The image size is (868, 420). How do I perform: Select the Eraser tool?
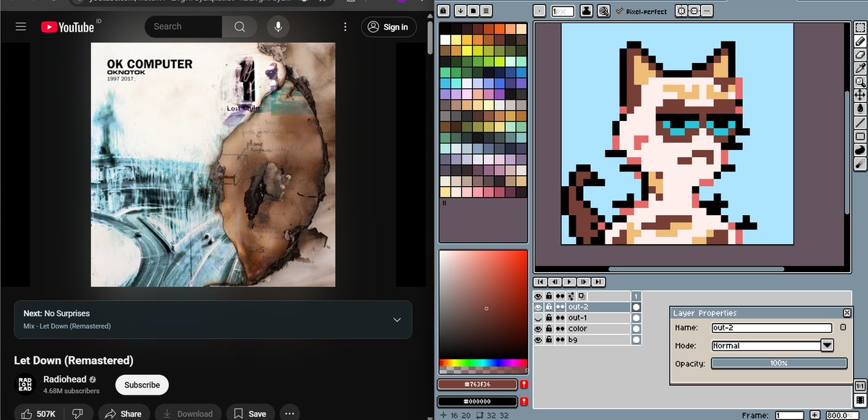pos(860,54)
